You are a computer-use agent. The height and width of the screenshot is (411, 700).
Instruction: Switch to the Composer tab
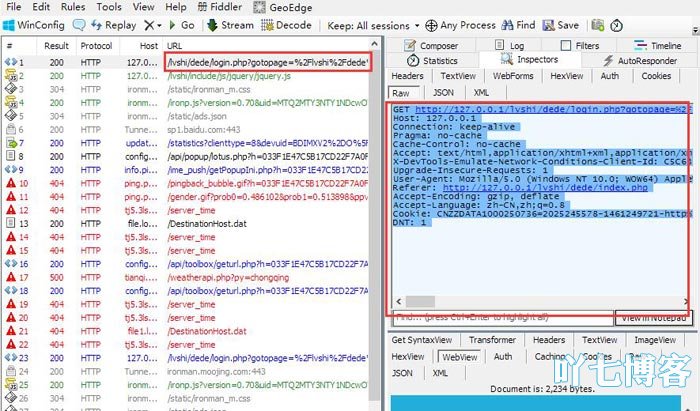point(431,46)
